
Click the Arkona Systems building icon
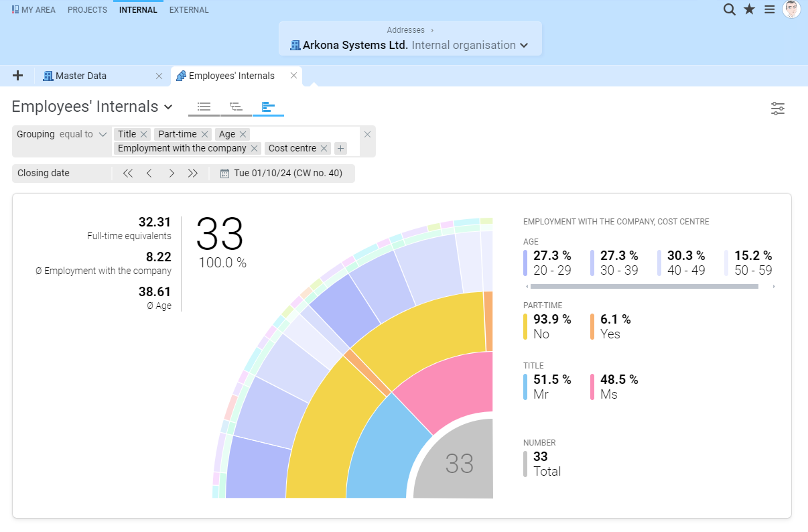(295, 46)
